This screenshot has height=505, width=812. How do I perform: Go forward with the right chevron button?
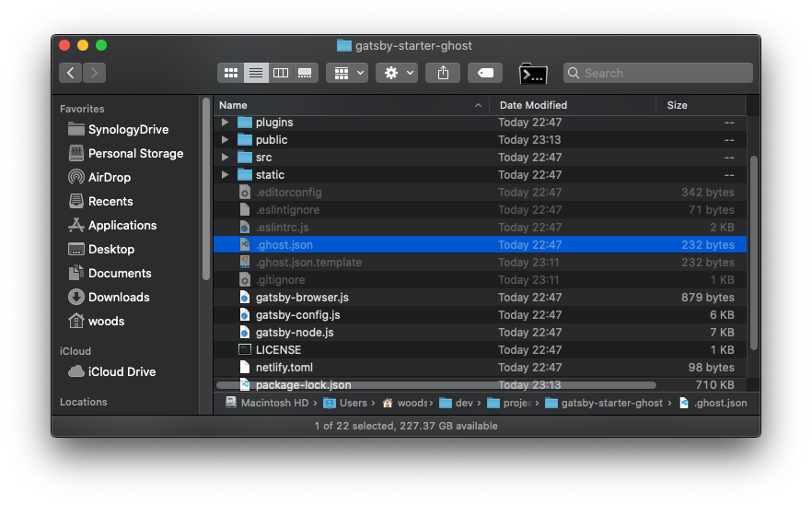94,73
